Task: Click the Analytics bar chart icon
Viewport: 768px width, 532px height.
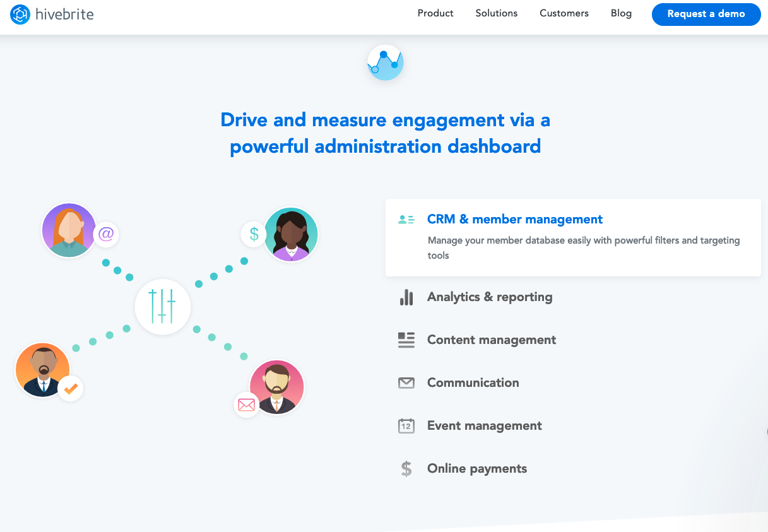Action: (406, 297)
